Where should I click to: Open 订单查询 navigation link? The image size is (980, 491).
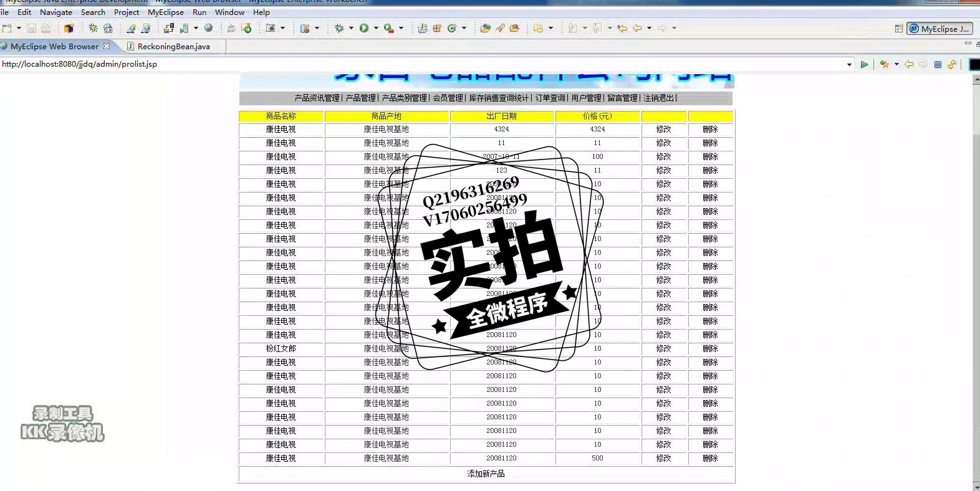click(550, 98)
